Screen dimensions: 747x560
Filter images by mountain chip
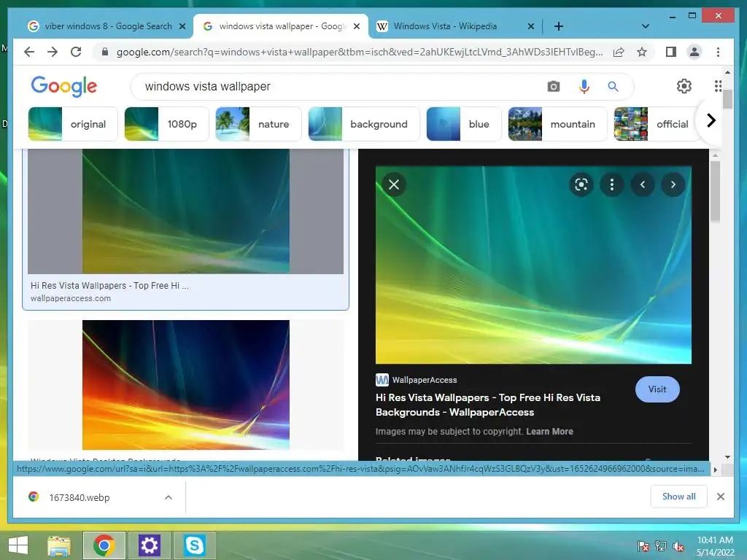[557, 124]
